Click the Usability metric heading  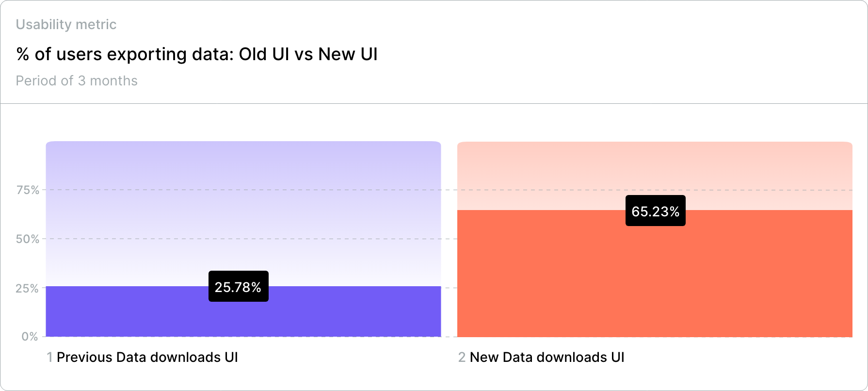tap(66, 25)
